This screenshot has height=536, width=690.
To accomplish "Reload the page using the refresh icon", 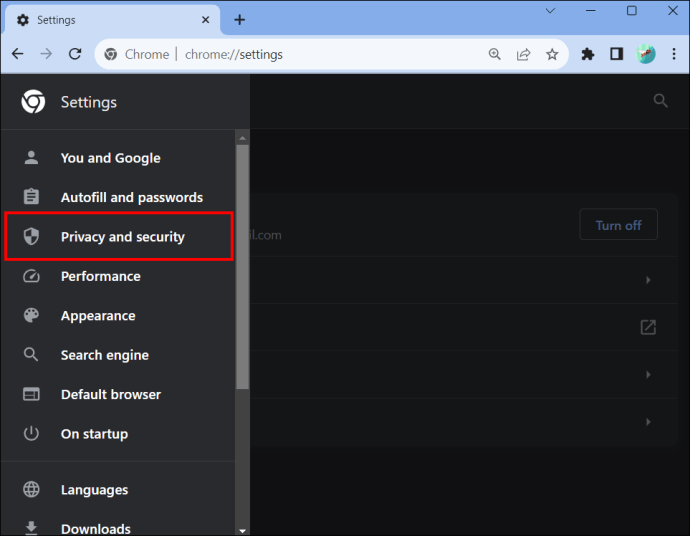I will click(x=75, y=54).
